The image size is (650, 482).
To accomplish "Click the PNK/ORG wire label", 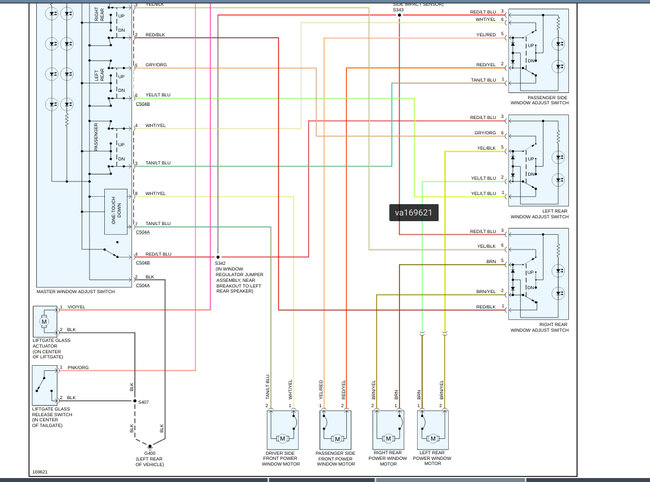I will (x=78, y=368).
